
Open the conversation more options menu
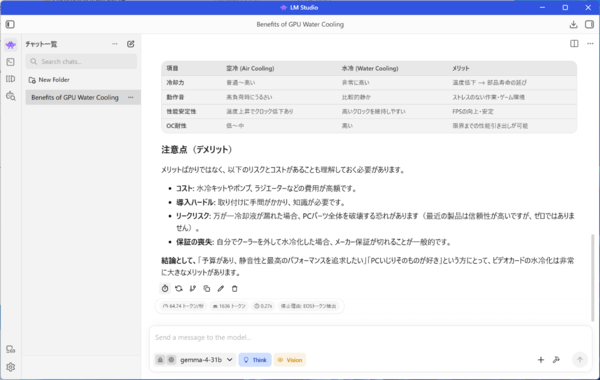[x=590, y=44]
